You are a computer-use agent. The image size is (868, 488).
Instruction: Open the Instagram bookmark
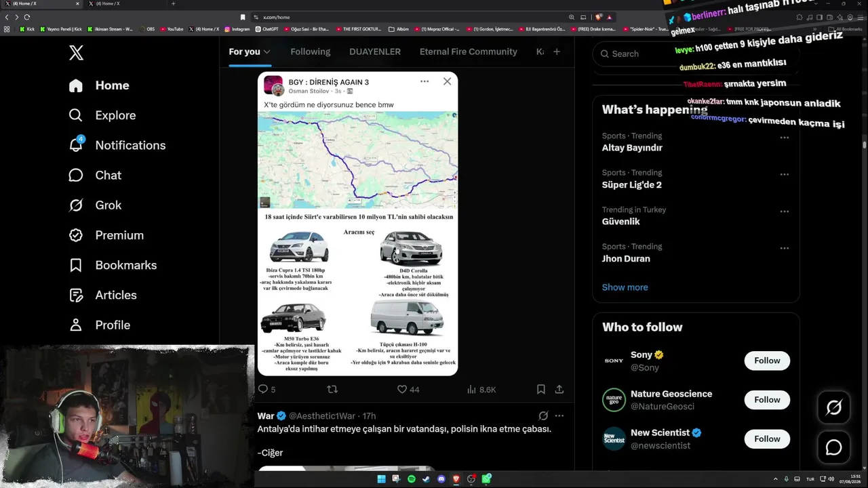click(x=237, y=29)
